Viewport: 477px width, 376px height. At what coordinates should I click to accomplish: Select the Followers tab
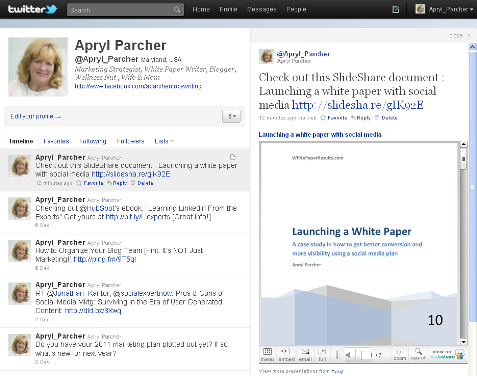130,141
